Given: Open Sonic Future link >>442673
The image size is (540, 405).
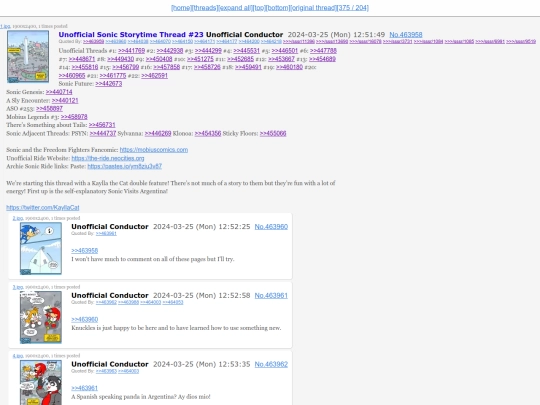Looking at the screenshot, I should (x=108, y=84).
